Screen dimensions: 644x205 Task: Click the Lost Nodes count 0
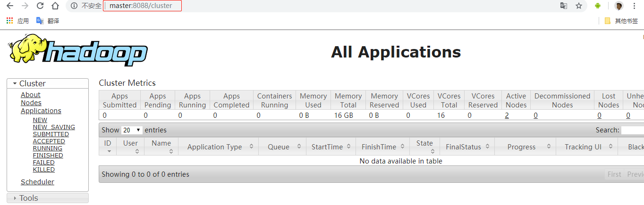pyautogui.click(x=599, y=115)
